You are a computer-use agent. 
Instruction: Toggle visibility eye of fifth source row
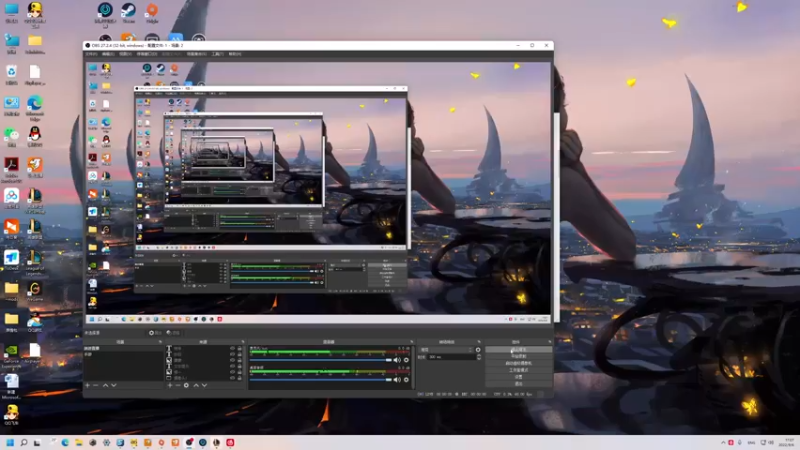(233, 372)
